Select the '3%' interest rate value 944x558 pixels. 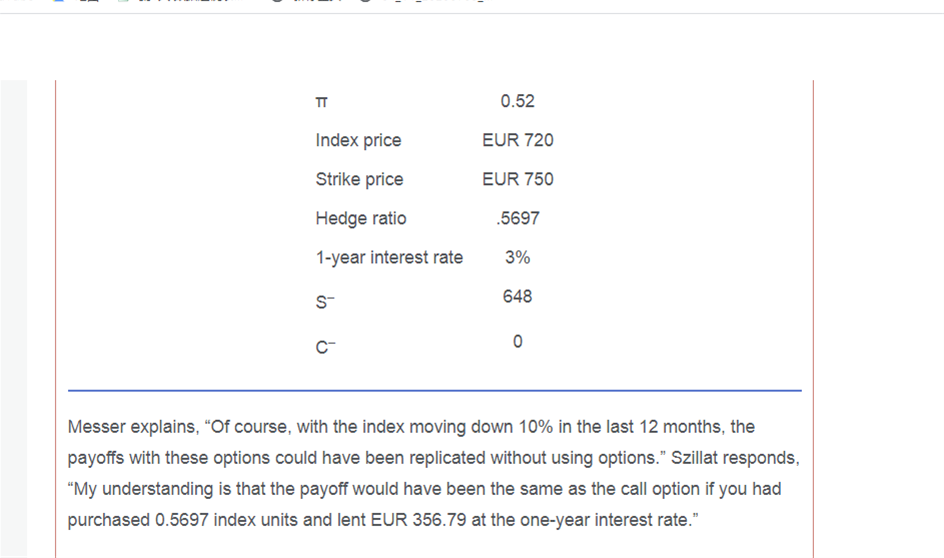point(517,258)
